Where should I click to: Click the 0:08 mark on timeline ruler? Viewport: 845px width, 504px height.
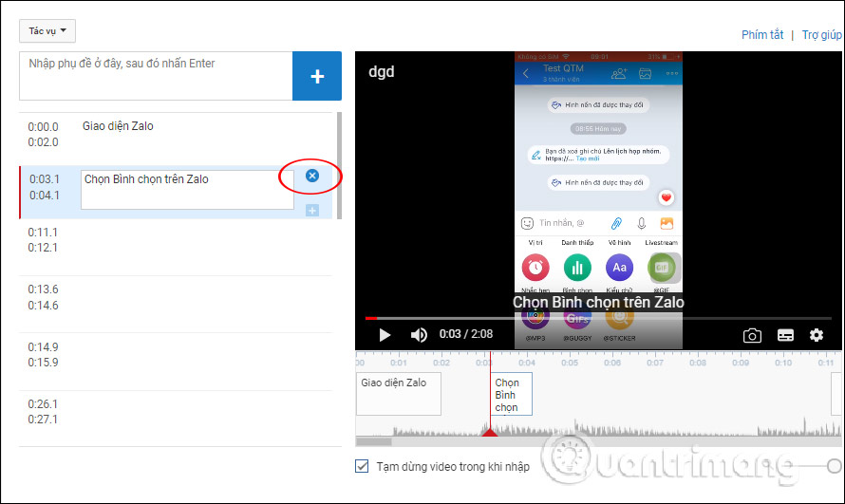697,363
